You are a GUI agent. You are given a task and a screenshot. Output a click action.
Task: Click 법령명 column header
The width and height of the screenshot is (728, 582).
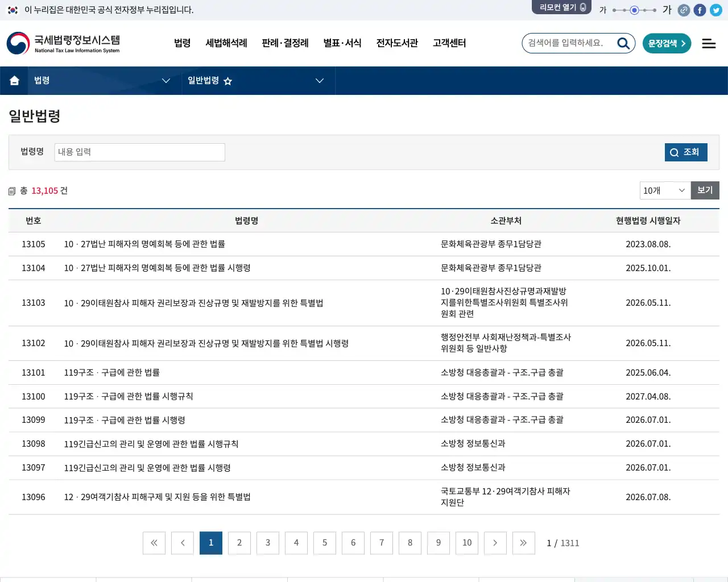[x=246, y=221]
